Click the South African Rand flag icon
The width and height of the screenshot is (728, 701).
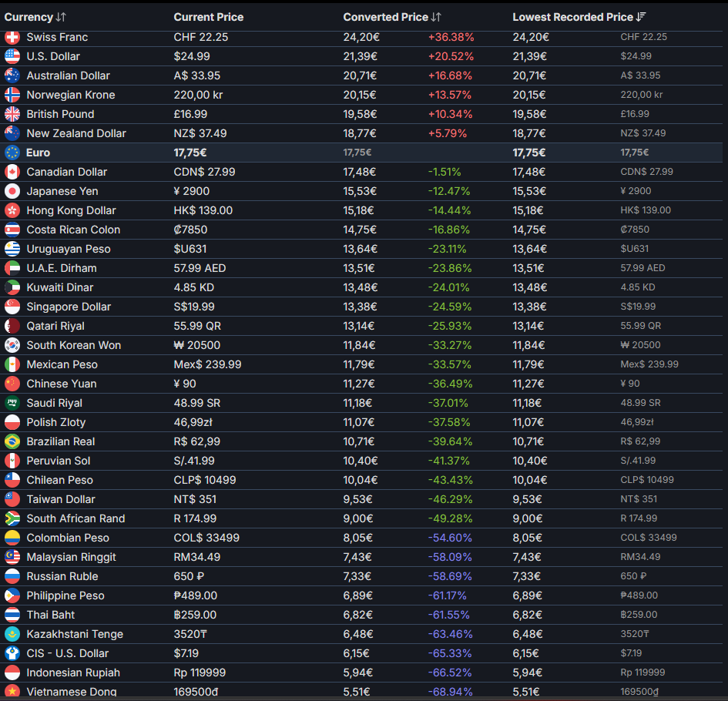pos(12,518)
